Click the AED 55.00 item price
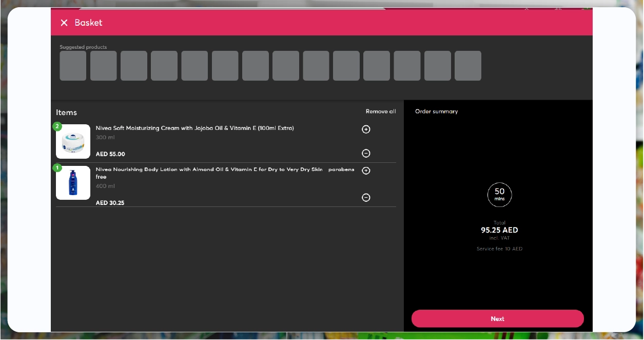644x340 pixels. click(110, 154)
